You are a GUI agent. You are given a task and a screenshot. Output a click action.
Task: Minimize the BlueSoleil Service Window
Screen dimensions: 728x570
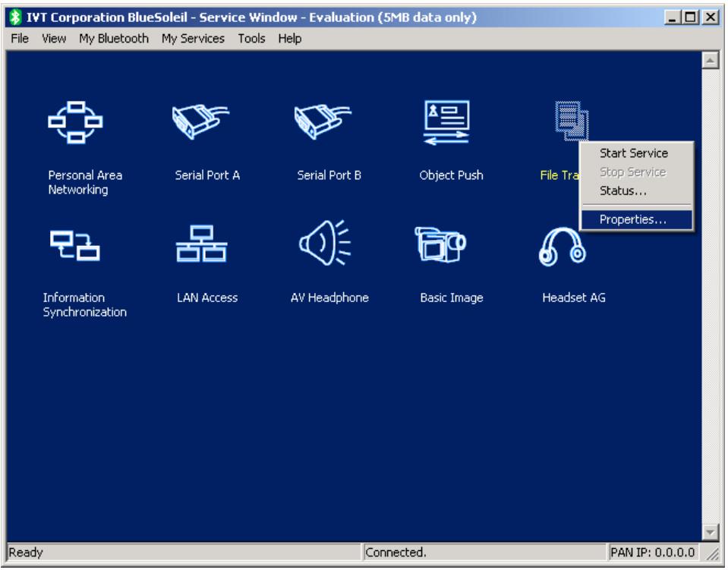671,17
